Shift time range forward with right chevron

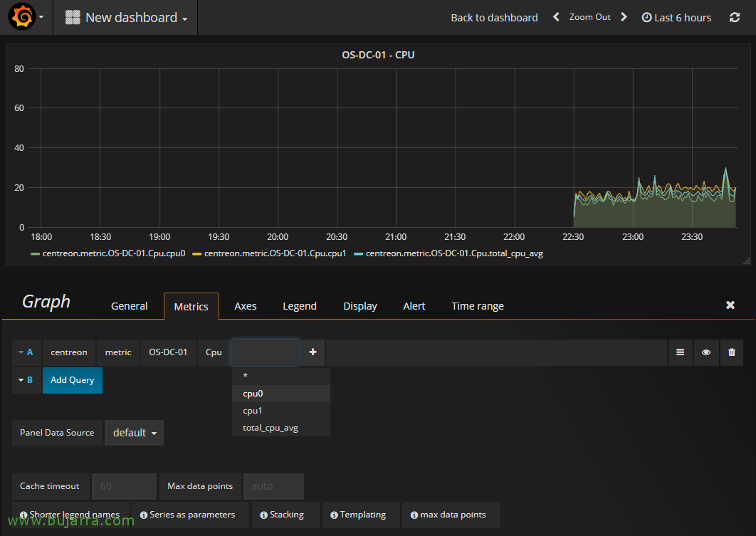[x=624, y=17]
